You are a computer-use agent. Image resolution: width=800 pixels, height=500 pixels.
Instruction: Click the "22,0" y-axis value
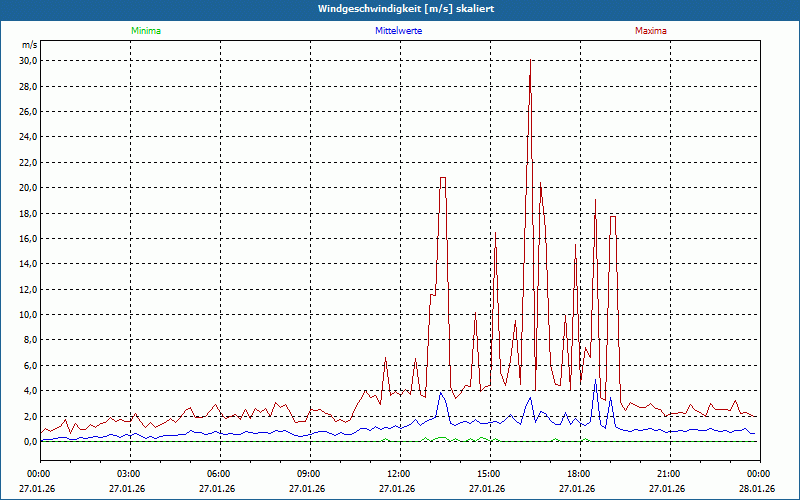tap(28, 162)
